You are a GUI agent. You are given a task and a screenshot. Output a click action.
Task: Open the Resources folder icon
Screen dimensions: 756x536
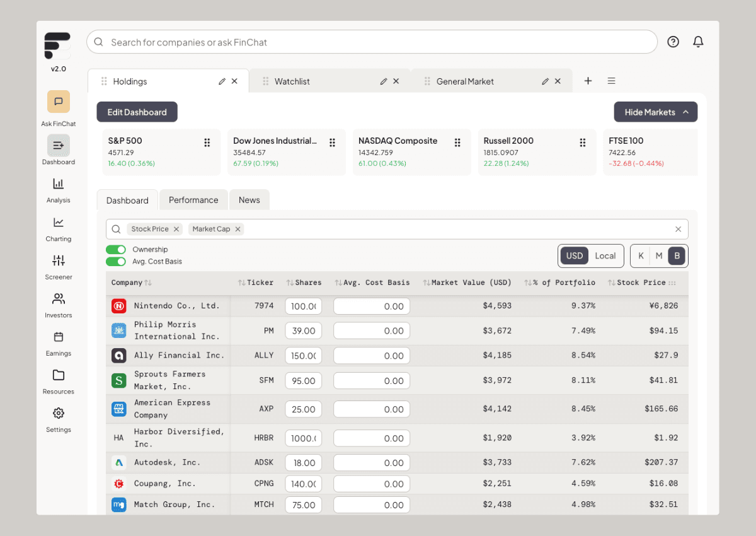pyautogui.click(x=58, y=375)
